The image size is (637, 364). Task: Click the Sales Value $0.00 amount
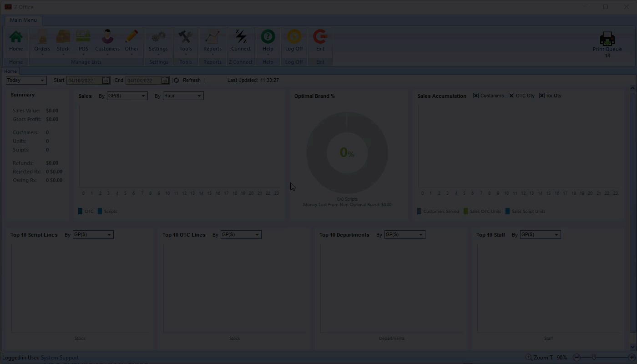click(x=52, y=111)
